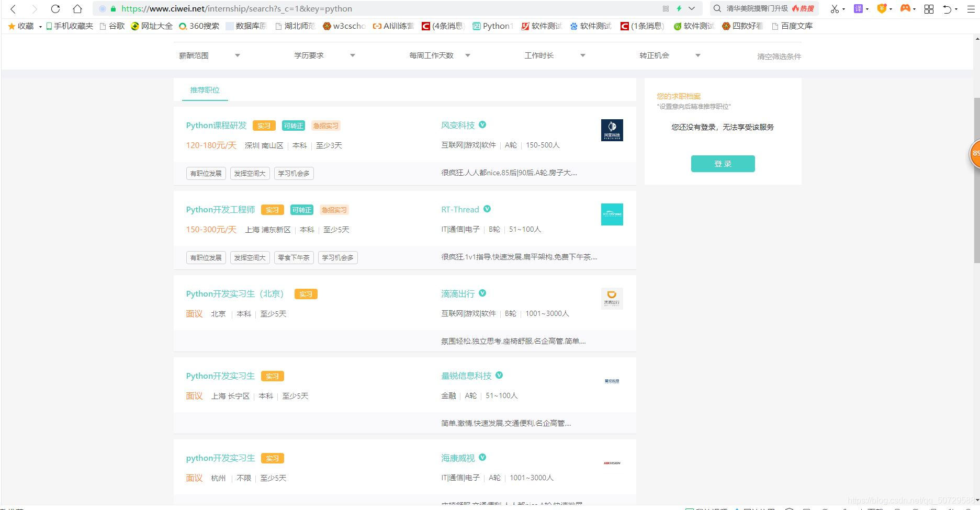Click the 量锐信息科技 company logo
980x510 pixels.
(612, 381)
